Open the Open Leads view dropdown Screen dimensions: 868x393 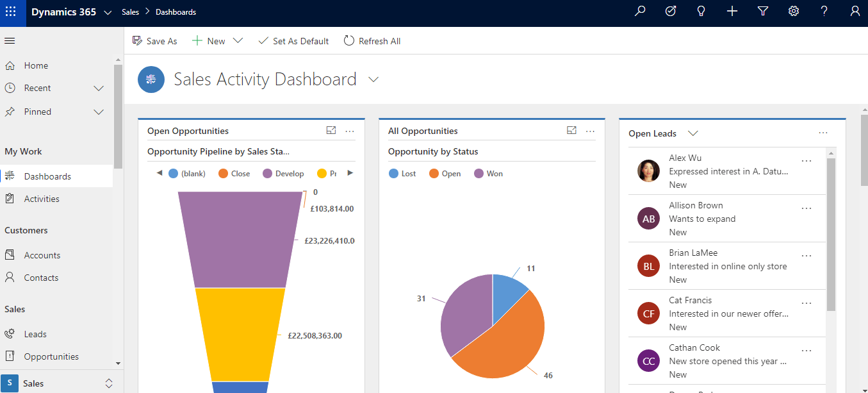pos(692,133)
